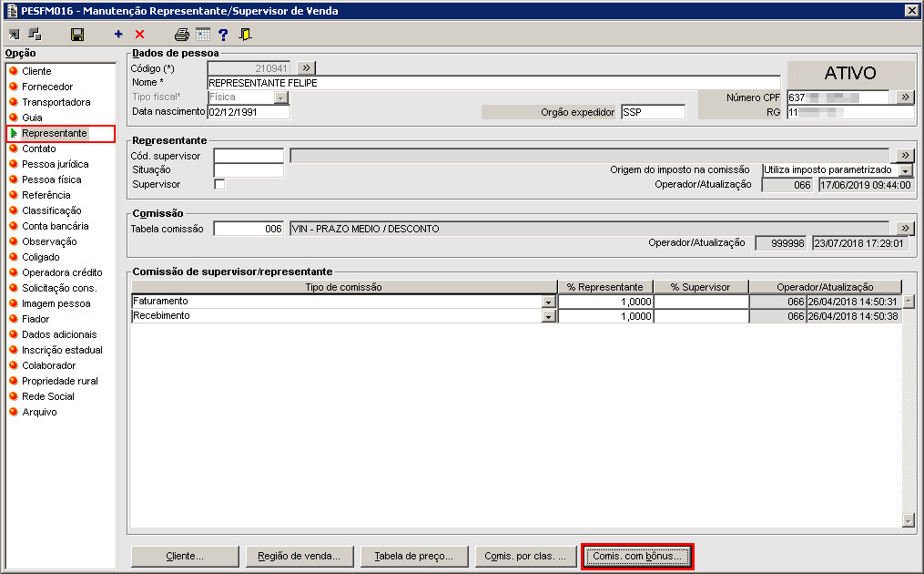The height and width of the screenshot is (574, 924).
Task: Close the PESFM016 window
Action: (911, 11)
